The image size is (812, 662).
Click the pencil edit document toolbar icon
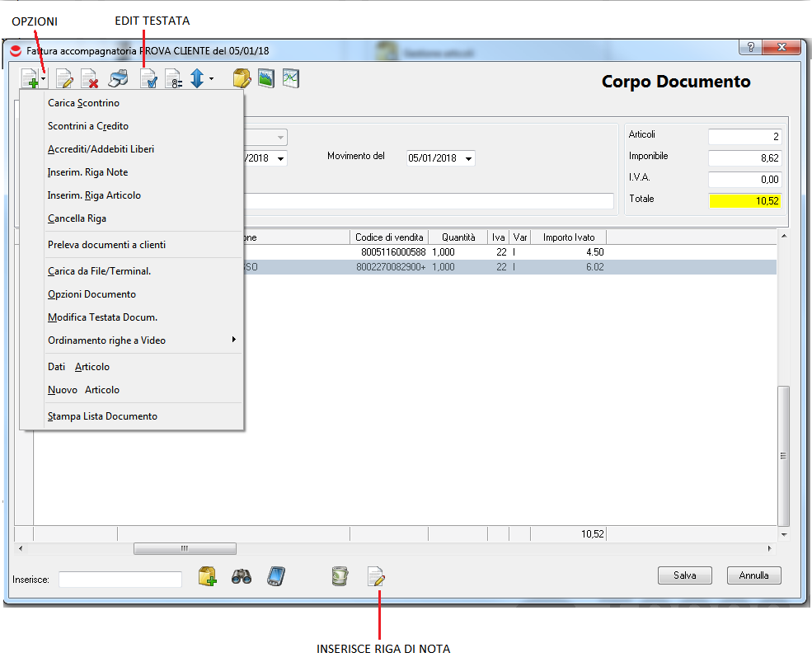coord(64,79)
